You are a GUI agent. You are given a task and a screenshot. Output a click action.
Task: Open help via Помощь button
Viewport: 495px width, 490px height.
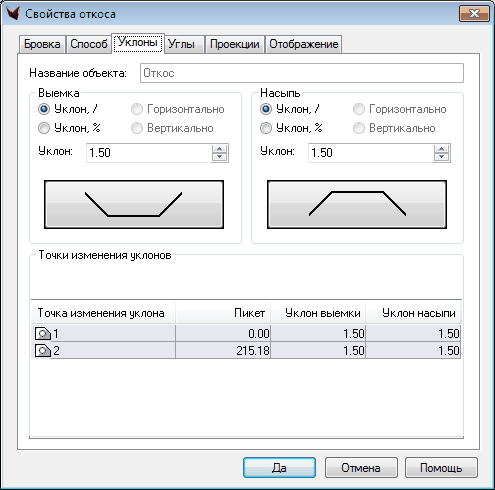click(x=441, y=468)
